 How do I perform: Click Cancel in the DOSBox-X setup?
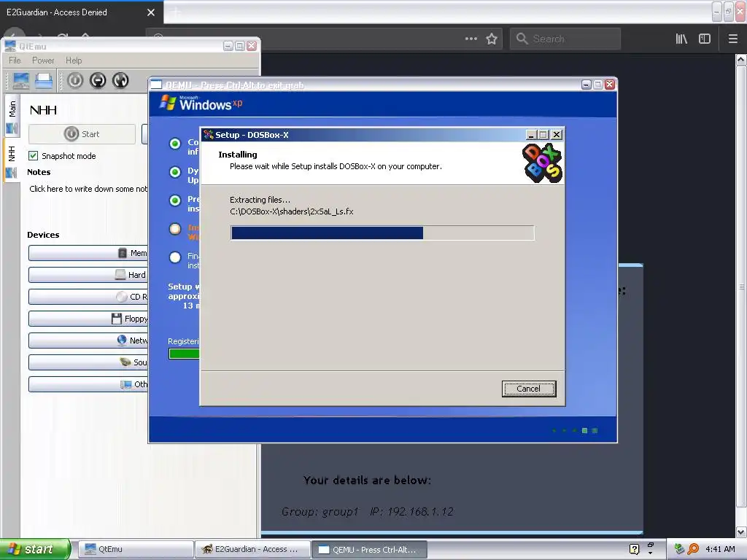click(529, 389)
